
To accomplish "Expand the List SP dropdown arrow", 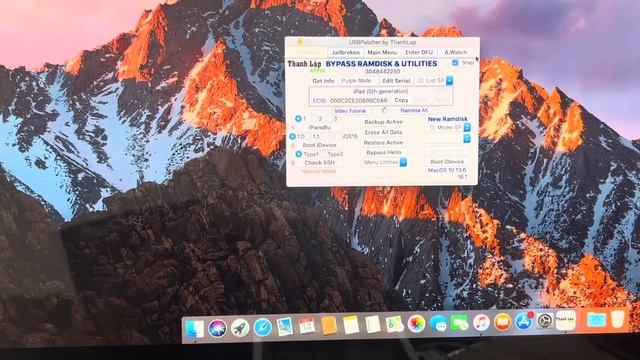I will point(449,81).
